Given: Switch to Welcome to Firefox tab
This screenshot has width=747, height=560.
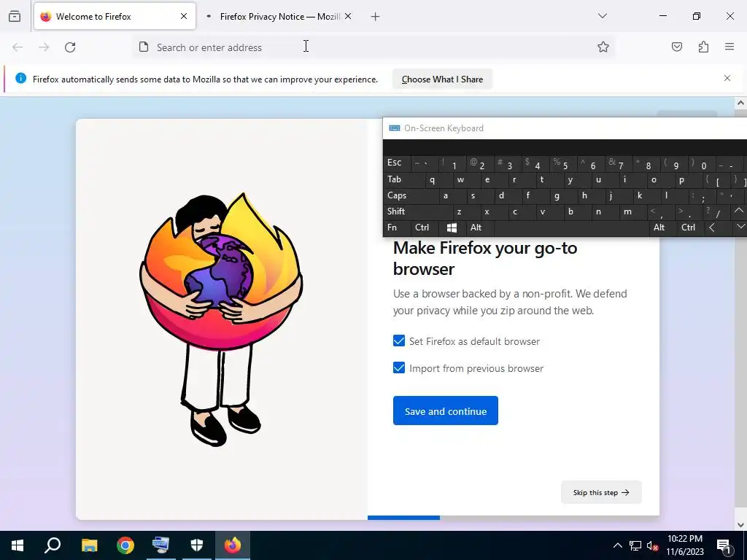Looking at the screenshot, I should click(115, 16).
